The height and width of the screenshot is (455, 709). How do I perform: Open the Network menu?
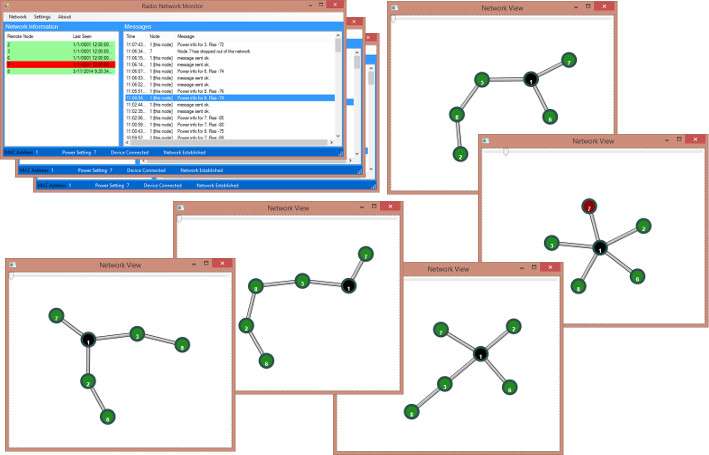(x=16, y=17)
